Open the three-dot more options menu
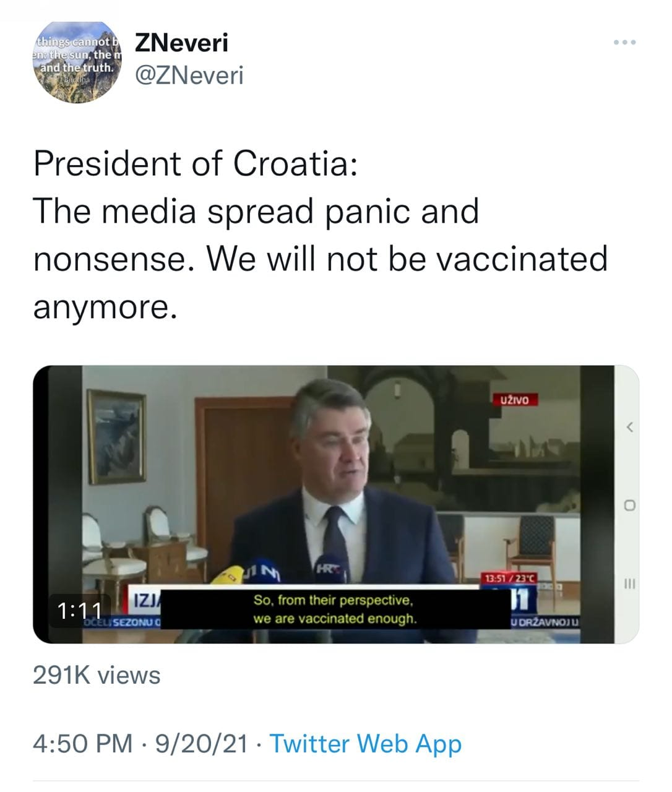Viewport: 672px width, 792px height. [x=624, y=43]
